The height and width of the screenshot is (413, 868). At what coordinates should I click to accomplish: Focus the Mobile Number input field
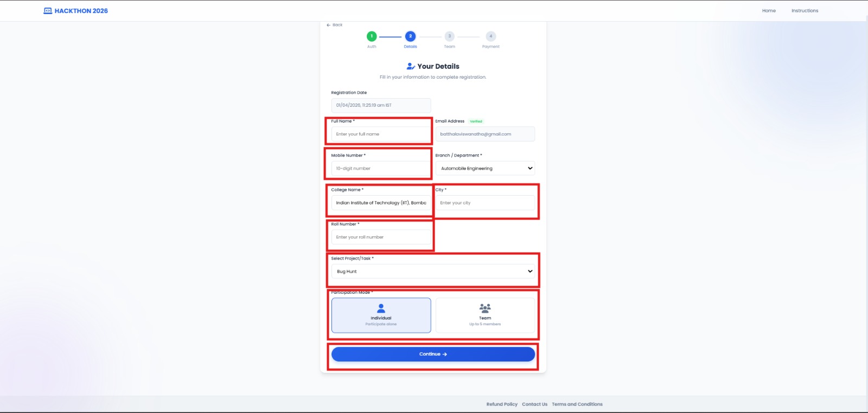point(381,169)
